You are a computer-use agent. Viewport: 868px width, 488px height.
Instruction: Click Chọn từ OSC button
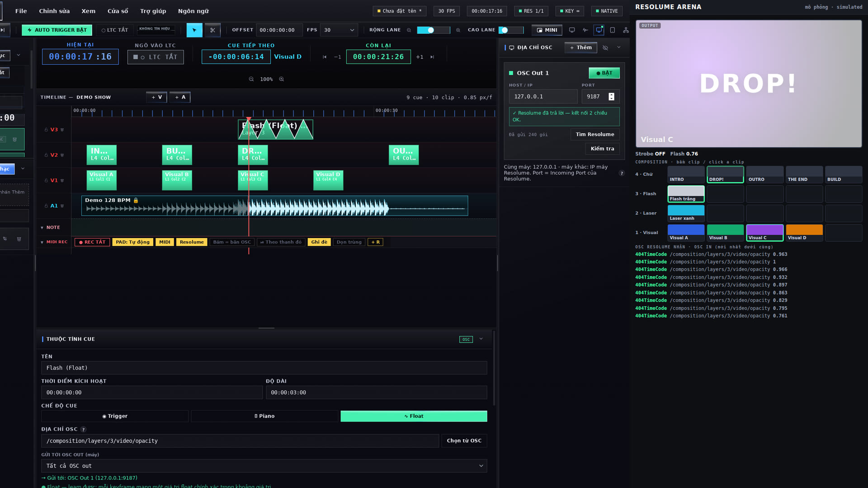pyautogui.click(x=464, y=441)
